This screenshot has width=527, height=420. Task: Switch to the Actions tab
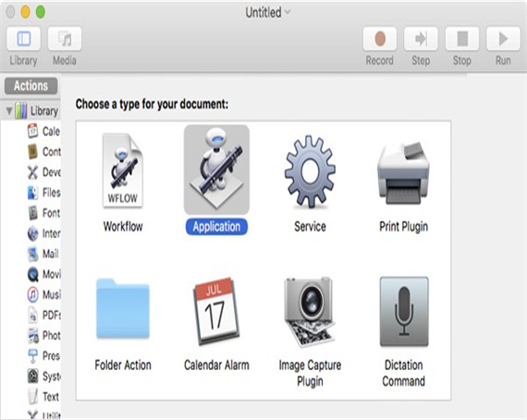pos(31,86)
